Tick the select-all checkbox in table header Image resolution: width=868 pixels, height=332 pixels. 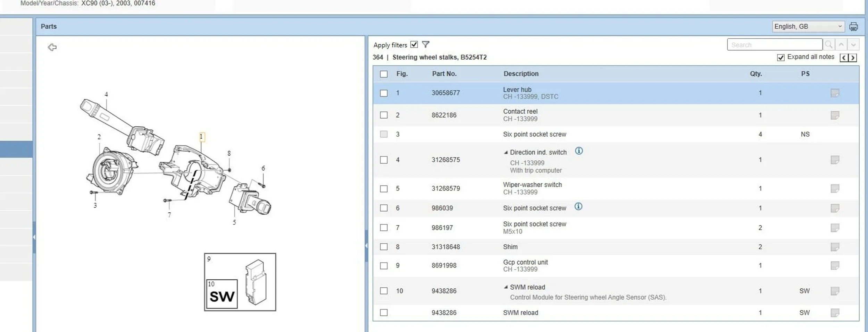(384, 74)
